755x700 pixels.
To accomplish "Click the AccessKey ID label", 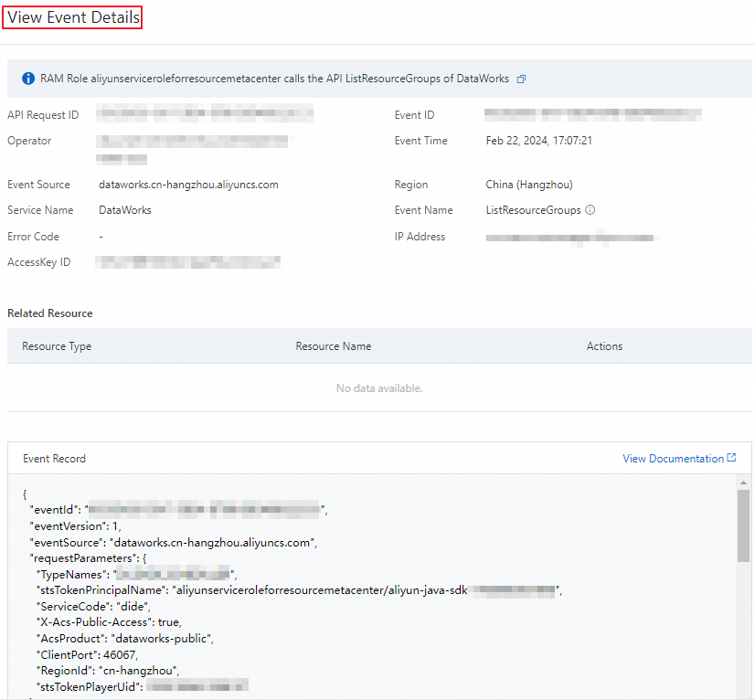I will (39, 262).
